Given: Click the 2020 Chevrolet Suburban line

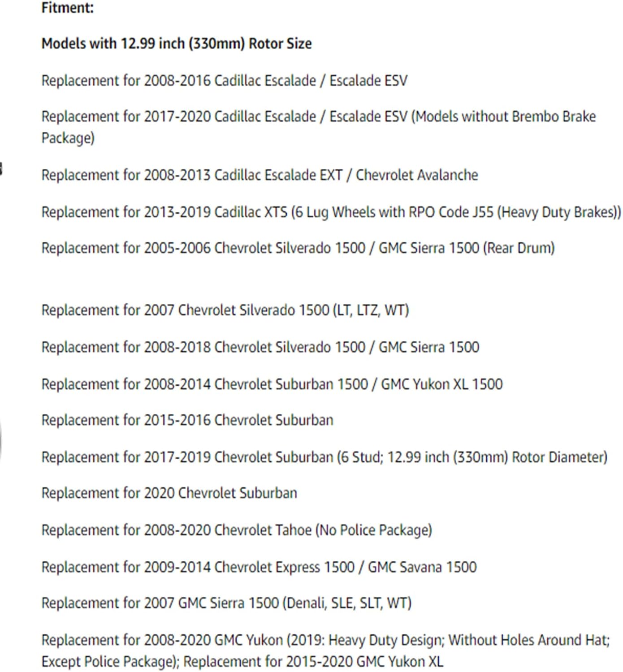Looking at the screenshot, I should (x=169, y=493).
